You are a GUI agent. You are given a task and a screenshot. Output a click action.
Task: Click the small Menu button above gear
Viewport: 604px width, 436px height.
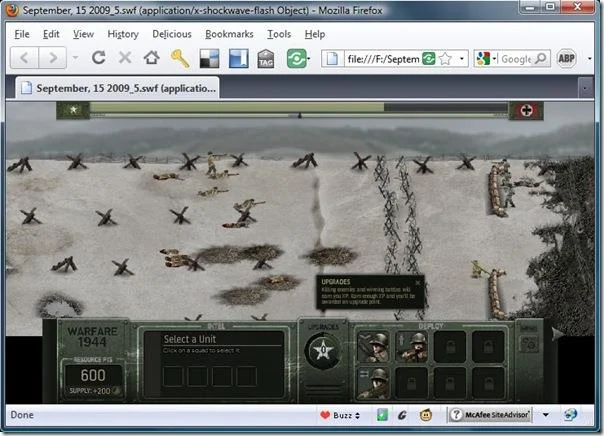click(529, 328)
